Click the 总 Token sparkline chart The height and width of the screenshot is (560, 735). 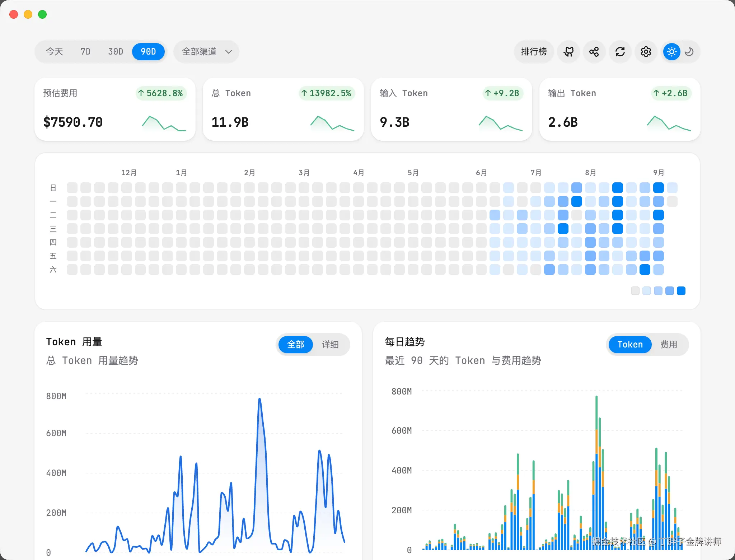[x=332, y=123]
